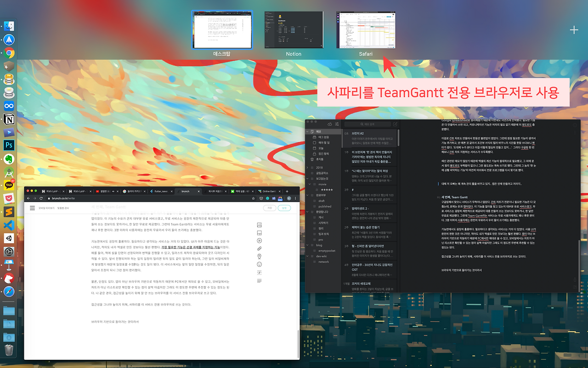Insert an image in brunch editor

click(260, 225)
